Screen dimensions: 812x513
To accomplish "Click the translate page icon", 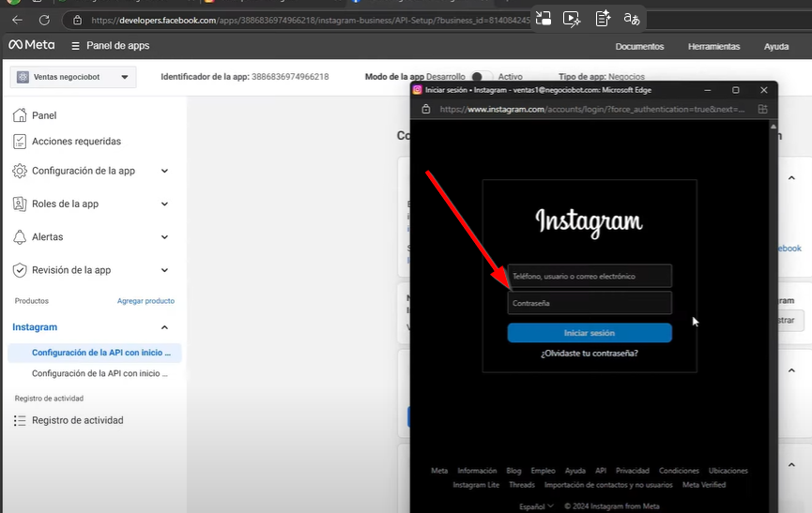I will click(x=631, y=19).
